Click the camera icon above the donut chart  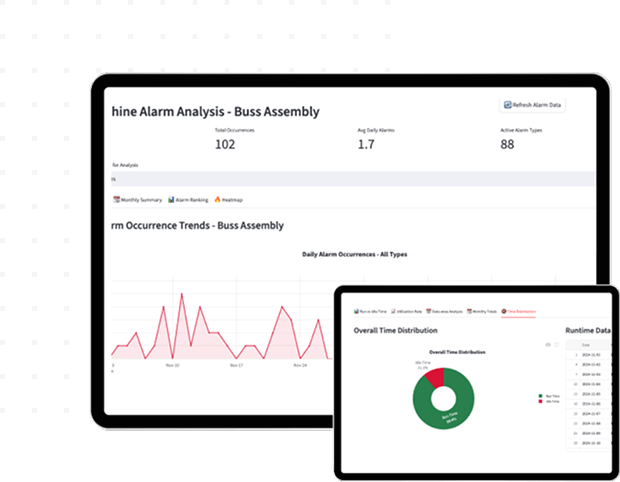coord(546,345)
